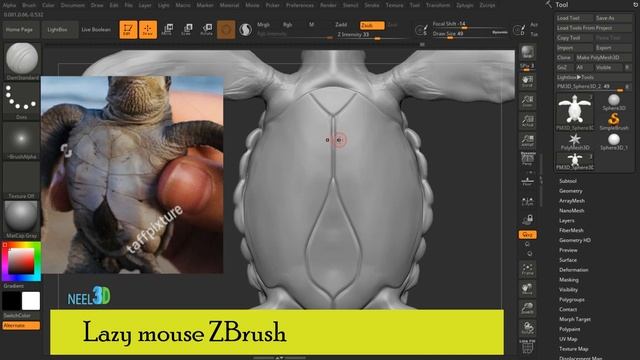Viewport: 640px width, 360px height.
Task: Open the Zplugin menu
Action: pyautogui.click(x=464, y=5)
